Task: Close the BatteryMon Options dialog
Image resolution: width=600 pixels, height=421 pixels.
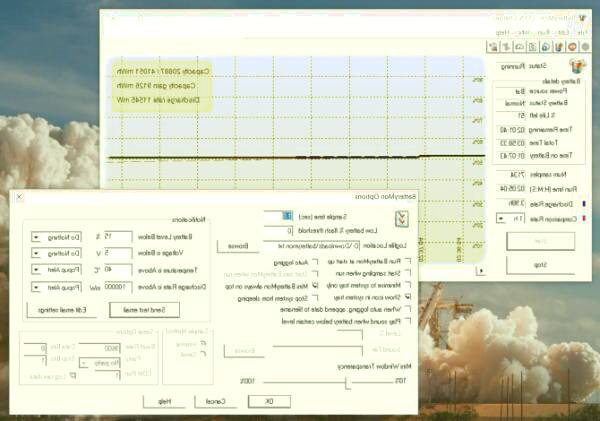Action: (x=20, y=197)
